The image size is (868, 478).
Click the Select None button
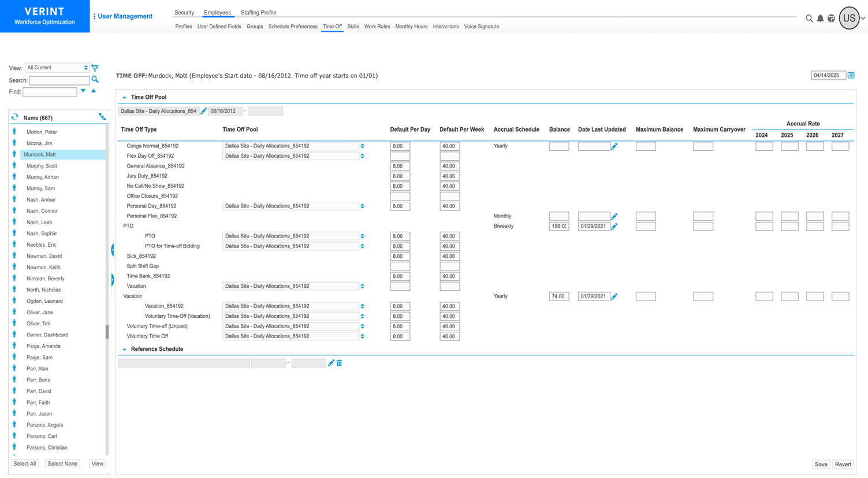pyautogui.click(x=62, y=464)
